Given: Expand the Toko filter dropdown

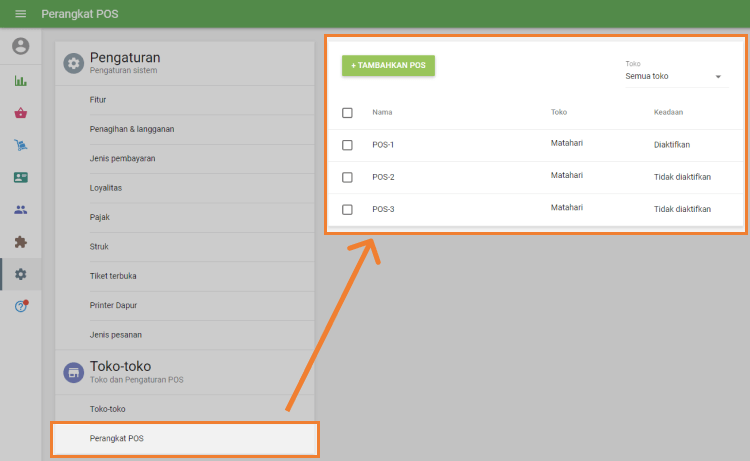Looking at the screenshot, I should pos(676,76).
